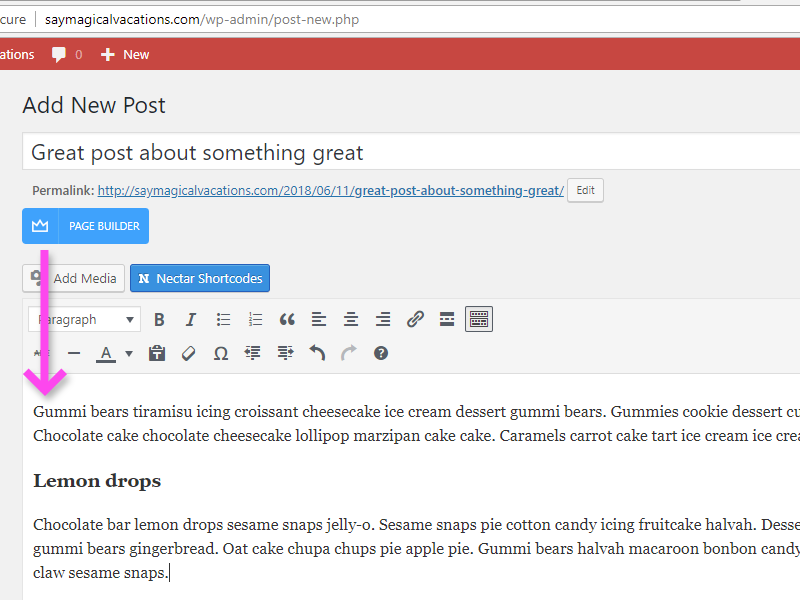The image size is (800, 600).
Task: Apply blockquote formatting
Action: click(287, 319)
